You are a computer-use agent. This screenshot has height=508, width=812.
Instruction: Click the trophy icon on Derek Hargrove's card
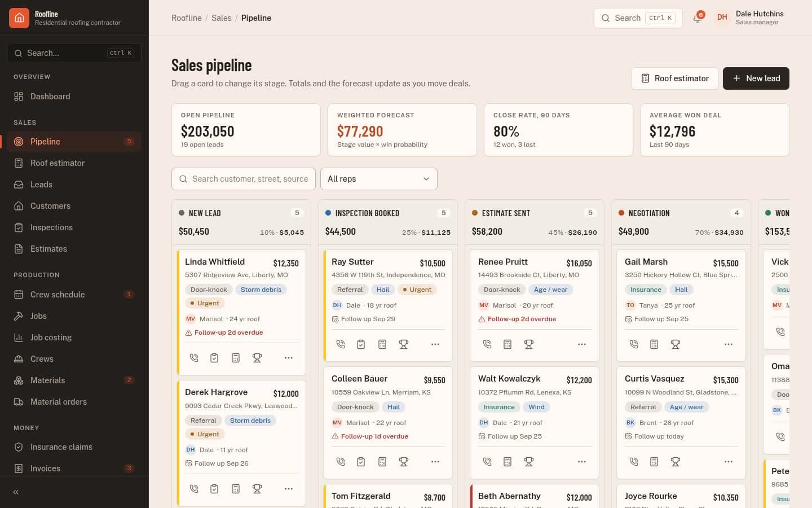[257, 489]
